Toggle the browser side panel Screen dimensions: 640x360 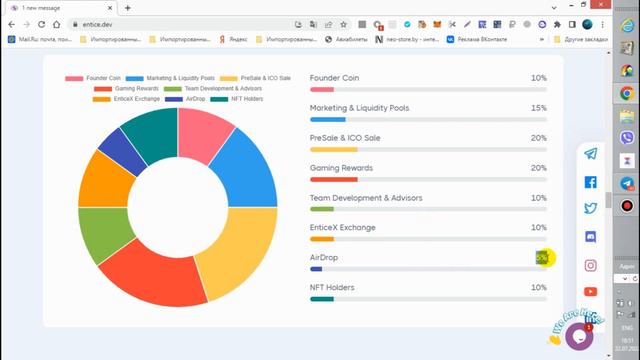point(572,24)
